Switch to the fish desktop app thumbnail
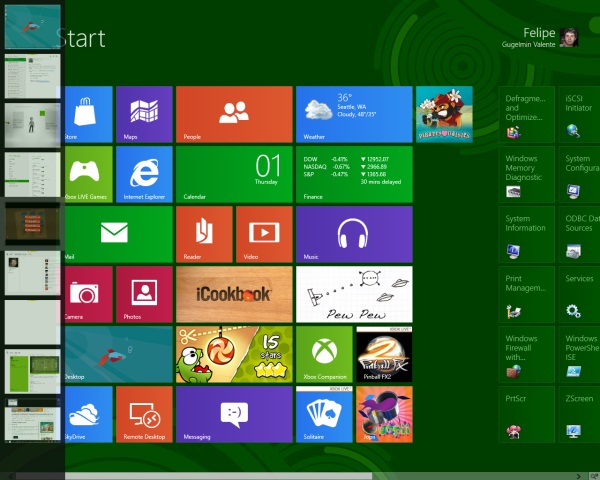Screen dimensions: 600x480 coord(33,27)
